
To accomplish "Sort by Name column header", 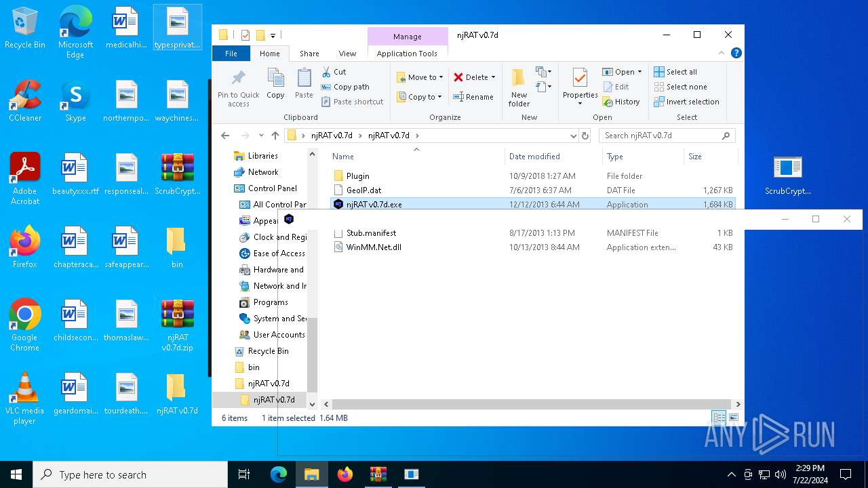I will point(416,156).
